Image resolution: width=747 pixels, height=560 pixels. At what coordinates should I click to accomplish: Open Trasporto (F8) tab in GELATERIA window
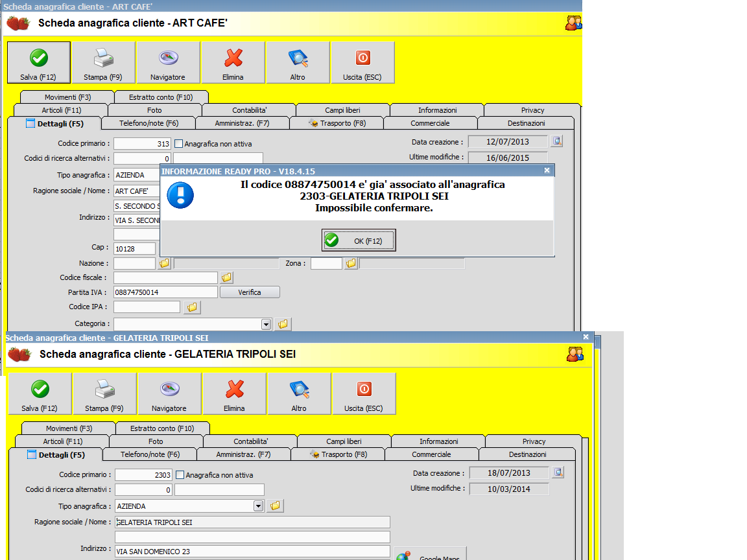tap(338, 454)
